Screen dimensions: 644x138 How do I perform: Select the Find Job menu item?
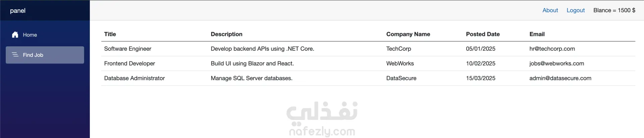[x=33, y=55]
